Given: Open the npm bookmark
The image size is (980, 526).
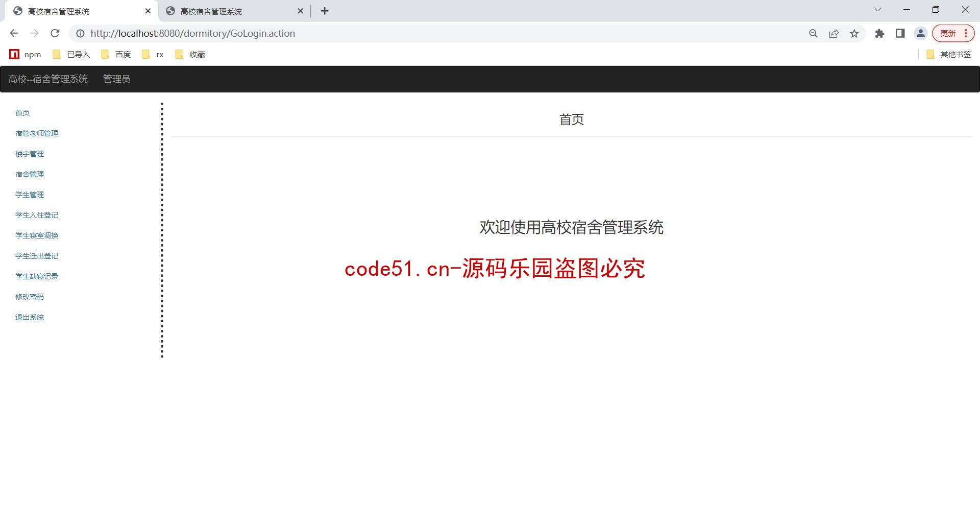Looking at the screenshot, I should [x=26, y=54].
